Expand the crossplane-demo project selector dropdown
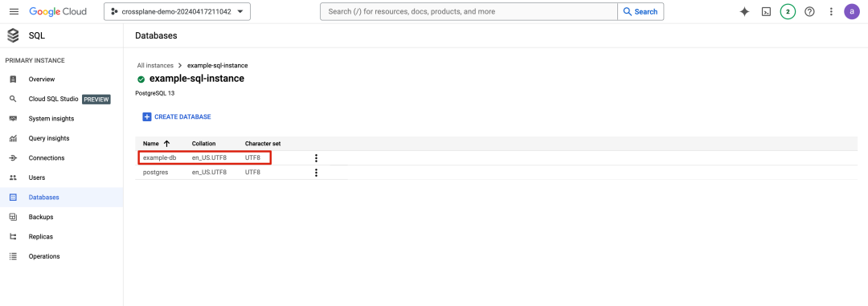Viewport: 868px width, 306px height. coord(177,11)
